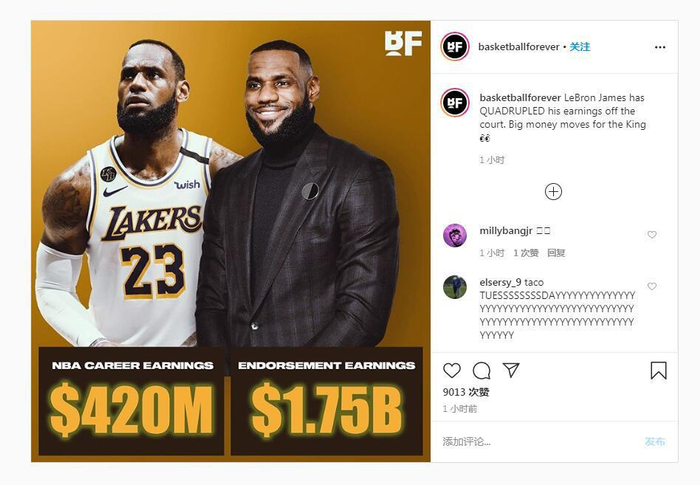Share the post with paper plane icon

tap(511, 370)
